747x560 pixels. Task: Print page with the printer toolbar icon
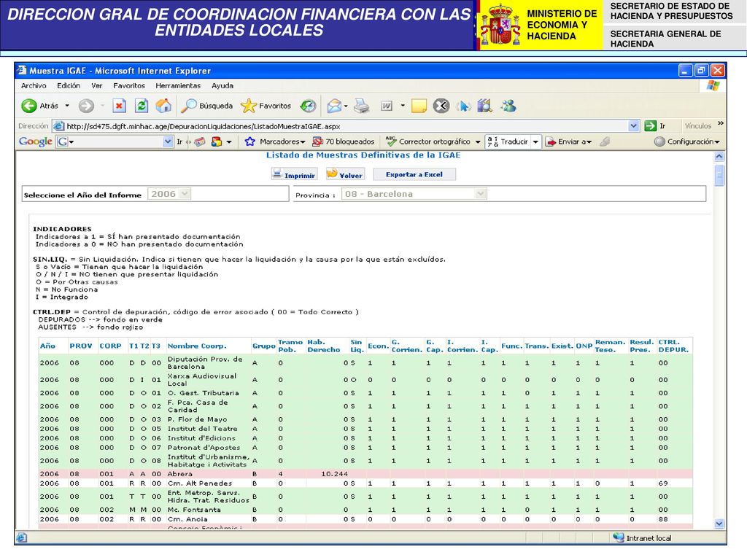362,106
